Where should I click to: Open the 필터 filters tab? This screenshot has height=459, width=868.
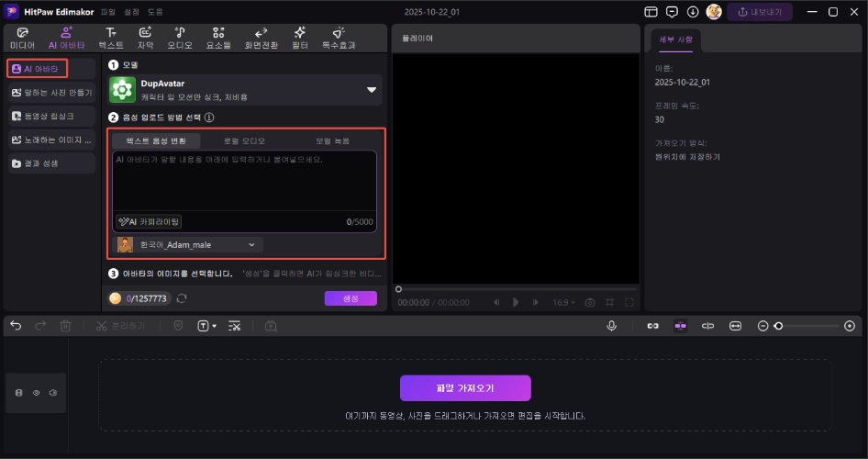tap(299, 39)
